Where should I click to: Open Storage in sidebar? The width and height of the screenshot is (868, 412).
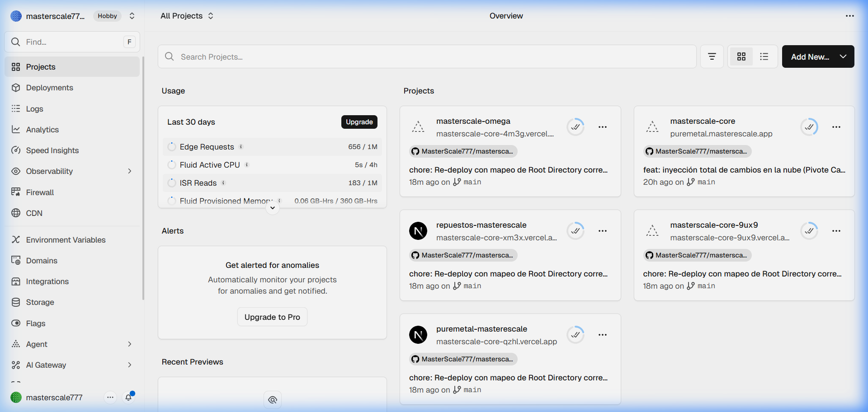coord(72,302)
